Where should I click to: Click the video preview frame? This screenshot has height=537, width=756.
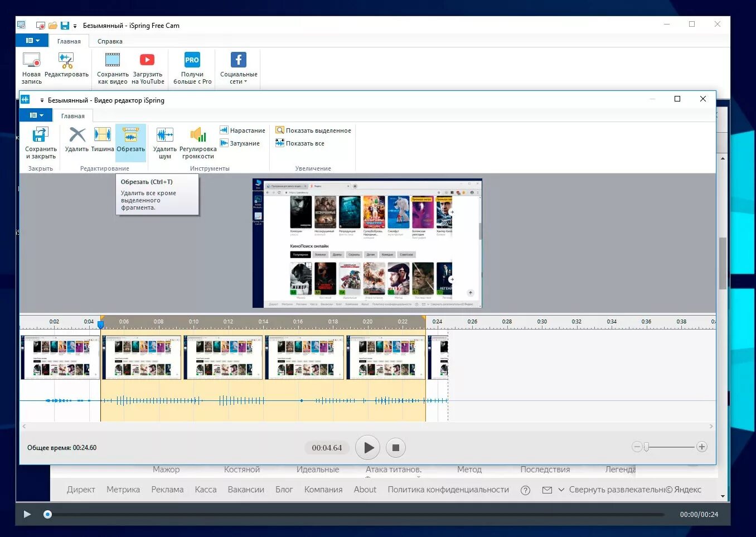367,243
